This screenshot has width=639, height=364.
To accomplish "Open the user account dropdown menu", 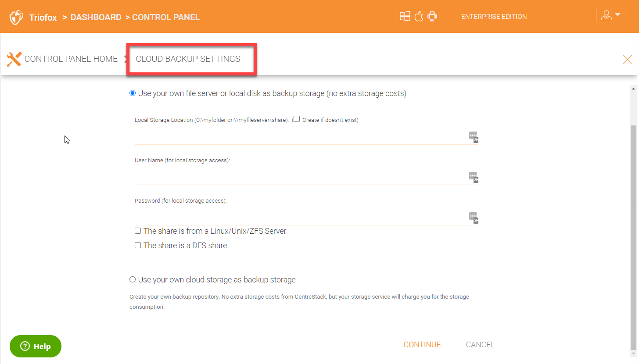I will 610,15.
